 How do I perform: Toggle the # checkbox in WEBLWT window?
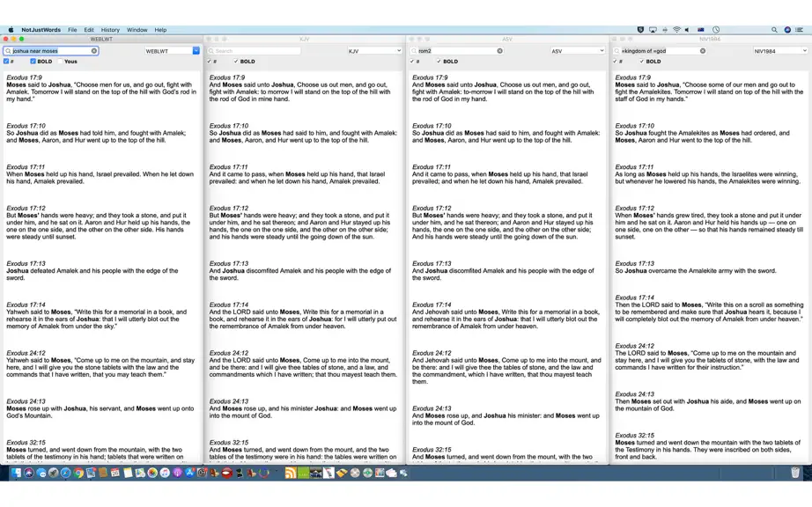6,61
